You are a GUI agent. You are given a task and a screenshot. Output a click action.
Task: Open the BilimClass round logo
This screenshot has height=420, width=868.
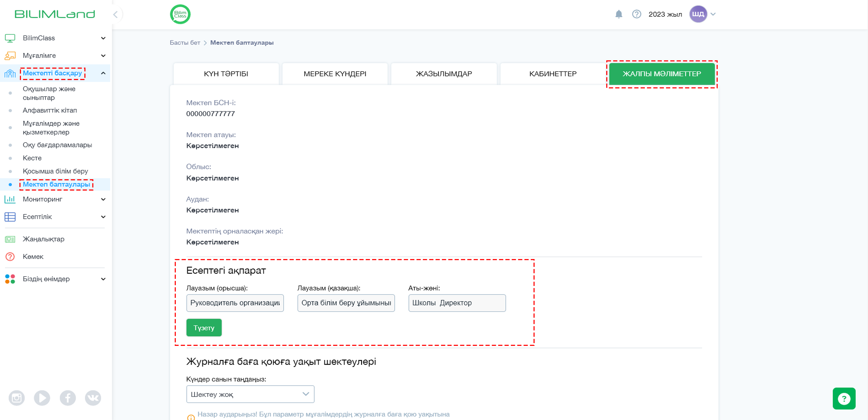point(180,14)
